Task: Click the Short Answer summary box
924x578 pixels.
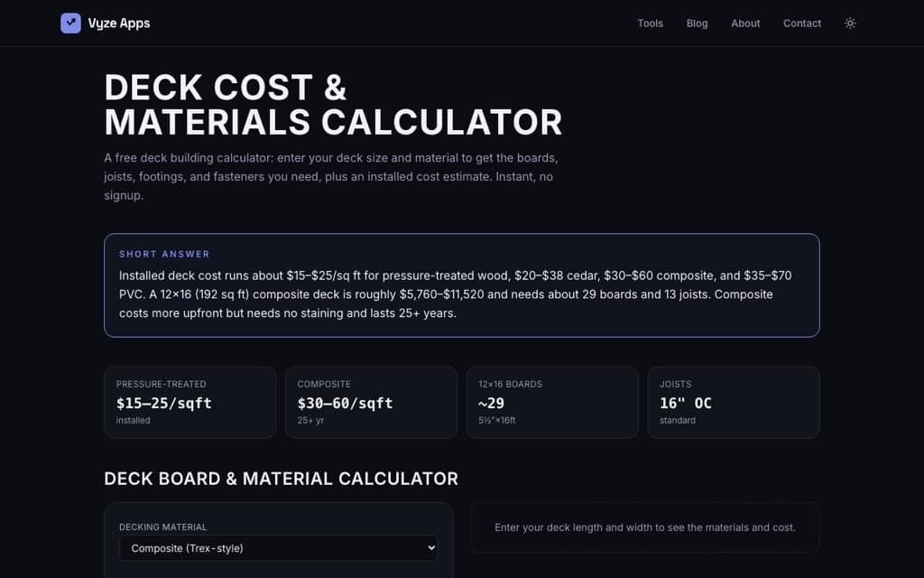Action: 462,285
